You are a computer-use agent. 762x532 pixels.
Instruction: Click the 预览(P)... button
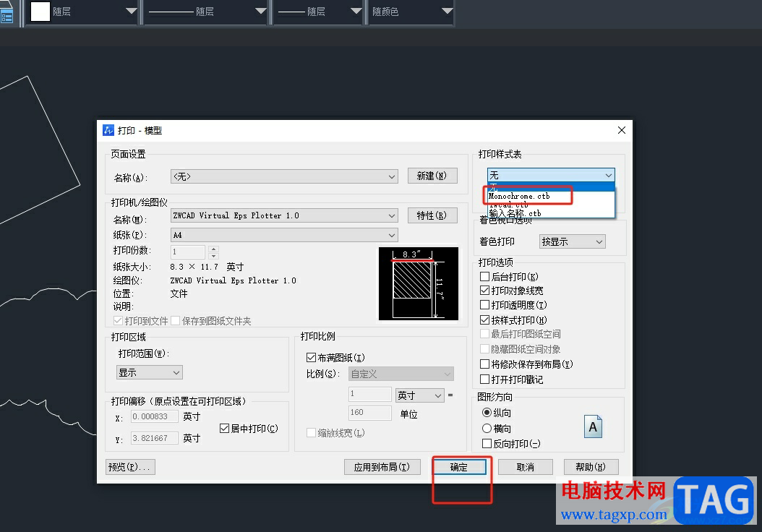point(130,467)
